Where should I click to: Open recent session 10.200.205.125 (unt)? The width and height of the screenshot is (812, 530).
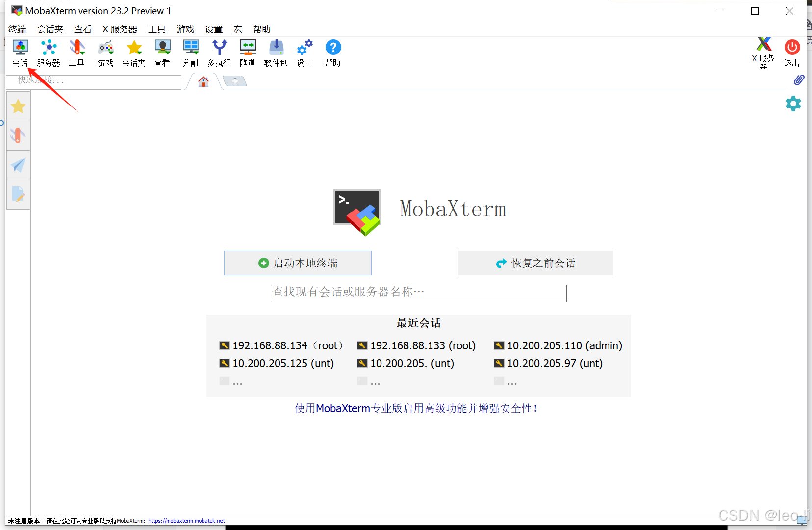coord(277,363)
